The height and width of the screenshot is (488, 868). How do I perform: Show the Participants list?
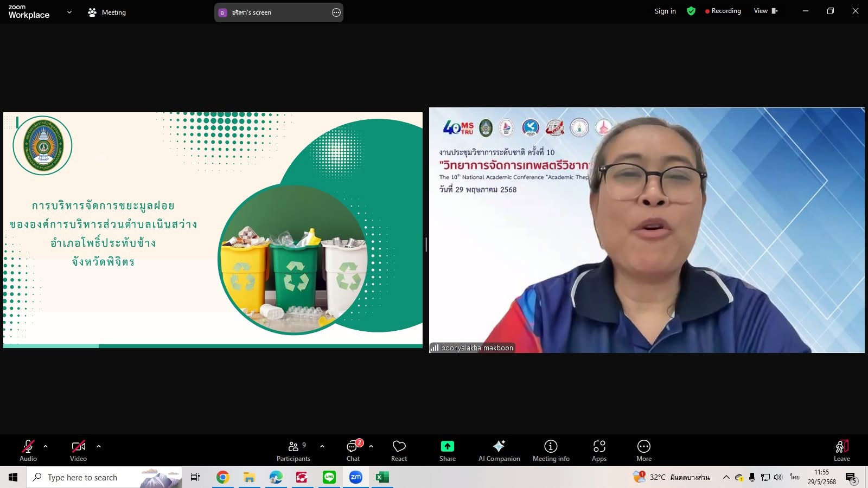tap(293, 450)
